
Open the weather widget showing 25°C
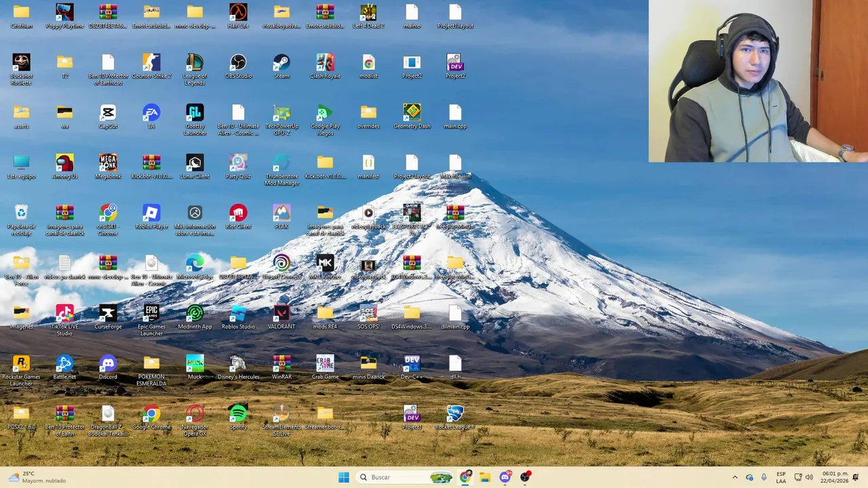(x=37, y=477)
